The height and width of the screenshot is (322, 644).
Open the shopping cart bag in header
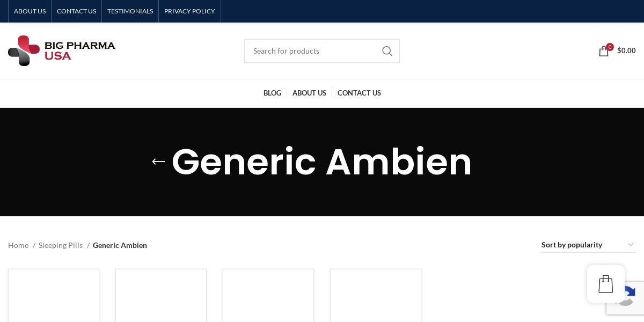tap(604, 51)
